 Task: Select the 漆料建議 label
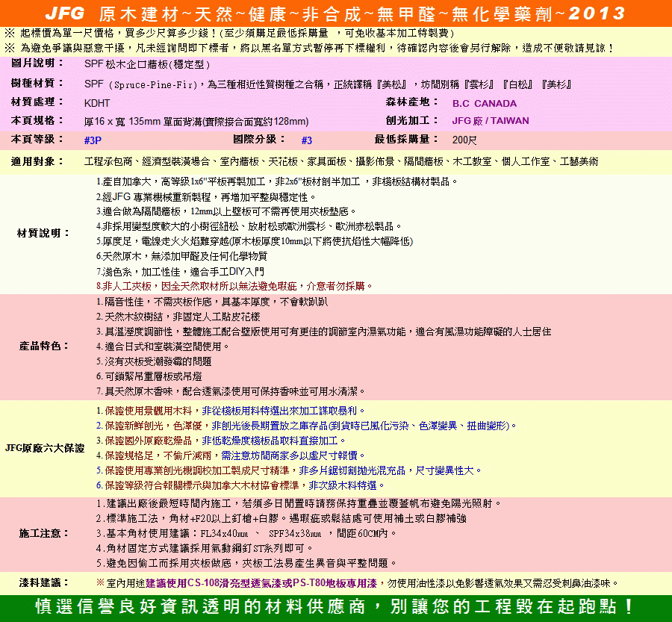44,583
